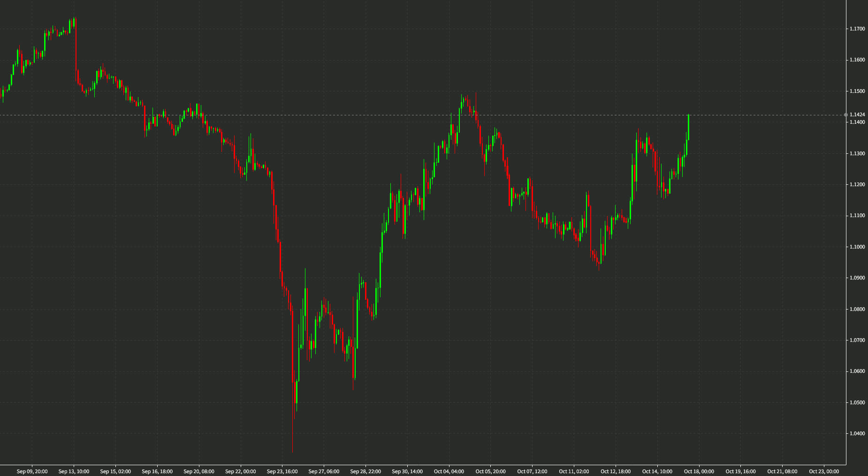
Task: Click the 1.1000 price axis label
Action: (857, 247)
